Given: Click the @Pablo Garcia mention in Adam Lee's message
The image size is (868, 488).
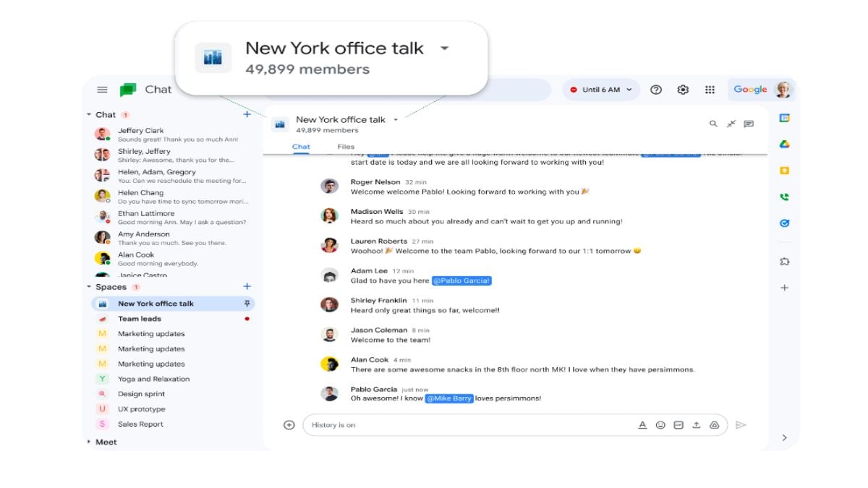Looking at the screenshot, I should coord(461,281).
